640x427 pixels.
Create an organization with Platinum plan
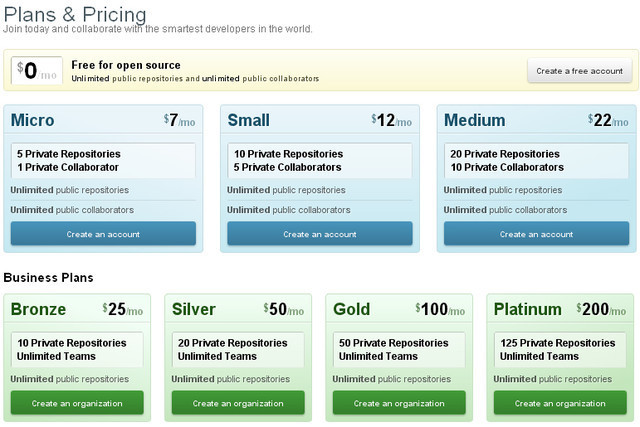[x=560, y=403]
